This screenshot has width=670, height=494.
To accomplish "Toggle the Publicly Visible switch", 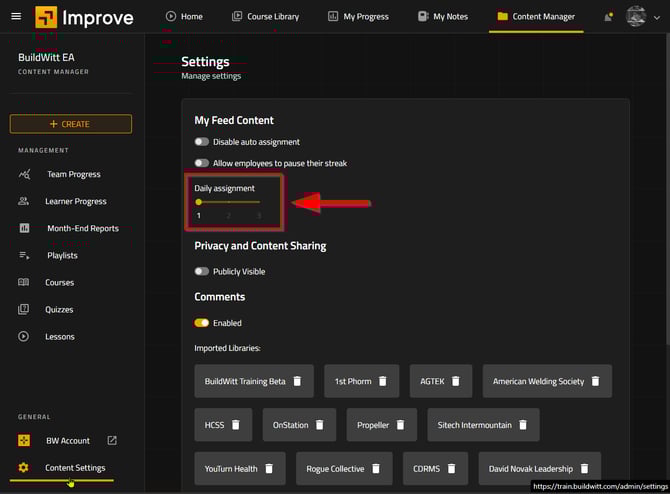I will click(x=202, y=271).
